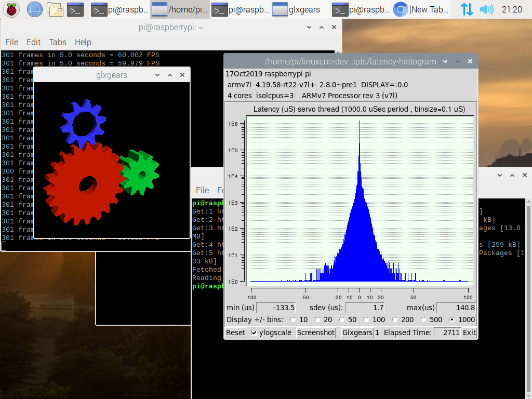Close the glxgears window
The image size is (532, 399).
(182, 75)
